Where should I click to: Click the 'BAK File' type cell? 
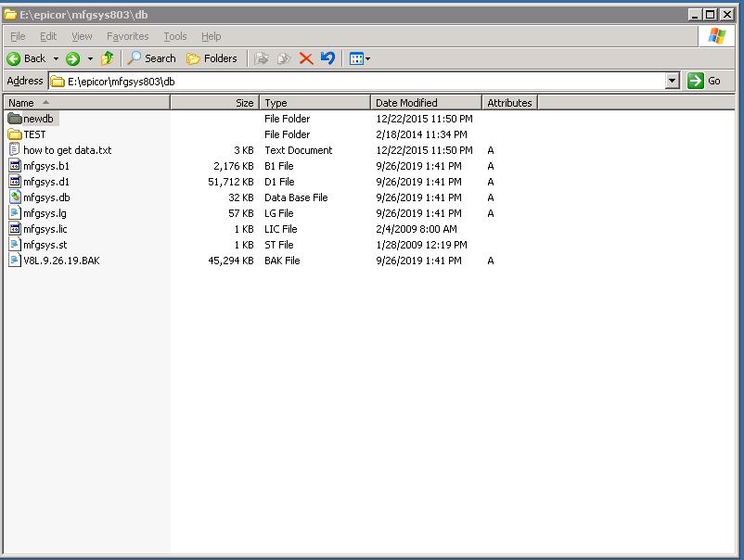[282, 261]
